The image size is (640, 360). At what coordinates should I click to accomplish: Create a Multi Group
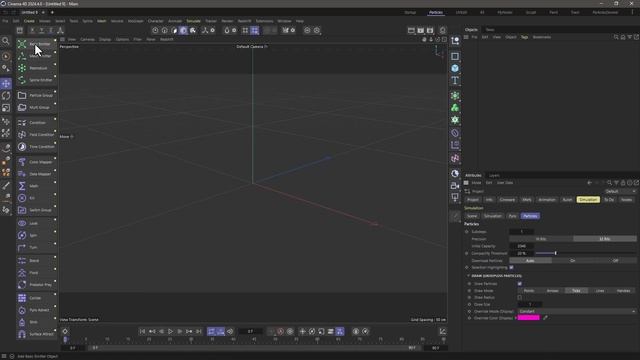pyautogui.click(x=36, y=107)
